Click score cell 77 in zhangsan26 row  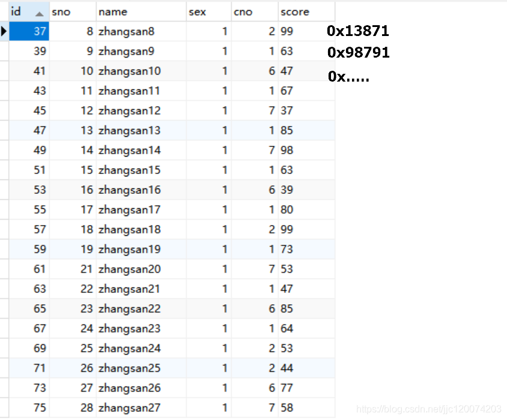(306, 388)
